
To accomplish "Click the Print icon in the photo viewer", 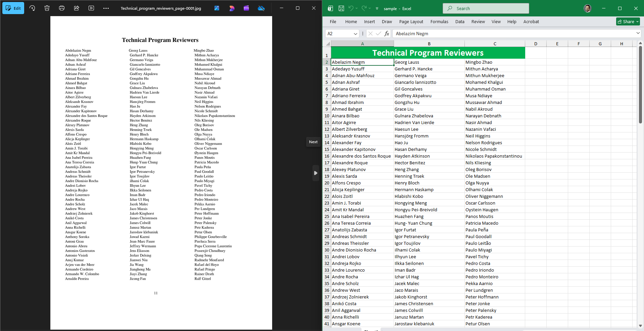I will (x=62, y=8).
